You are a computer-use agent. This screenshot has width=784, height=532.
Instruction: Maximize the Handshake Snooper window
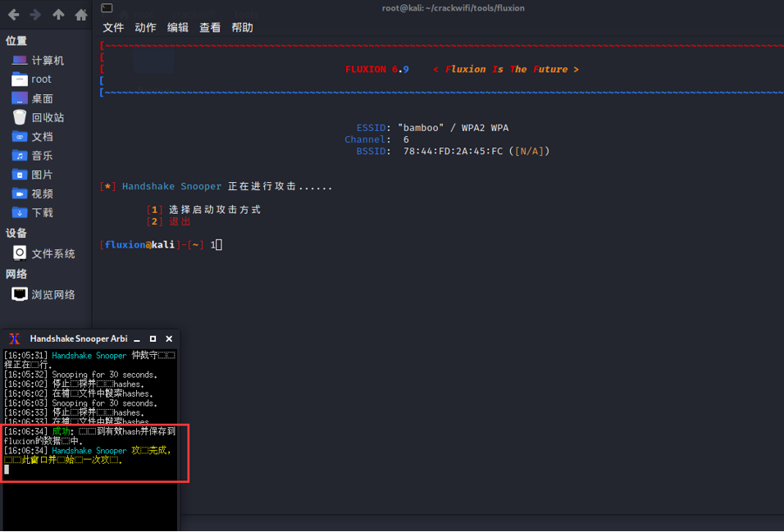point(153,339)
